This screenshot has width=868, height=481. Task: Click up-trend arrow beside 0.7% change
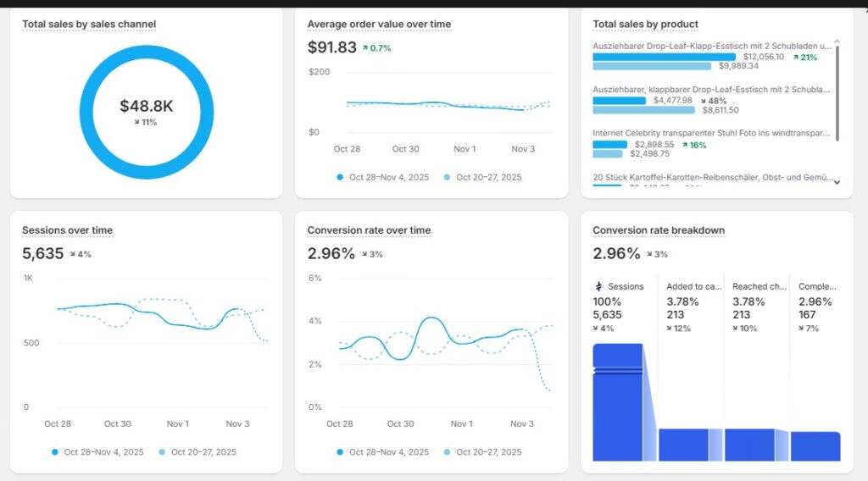pyautogui.click(x=365, y=48)
